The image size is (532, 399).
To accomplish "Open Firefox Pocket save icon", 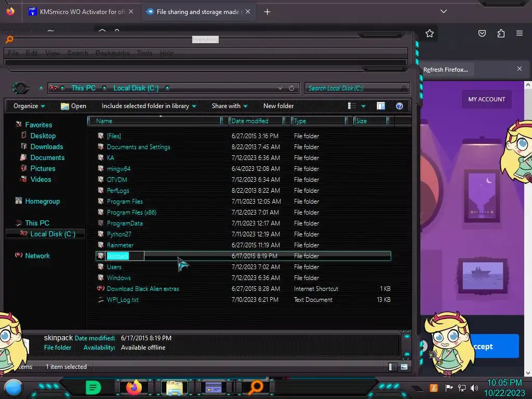I will tap(482, 33).
